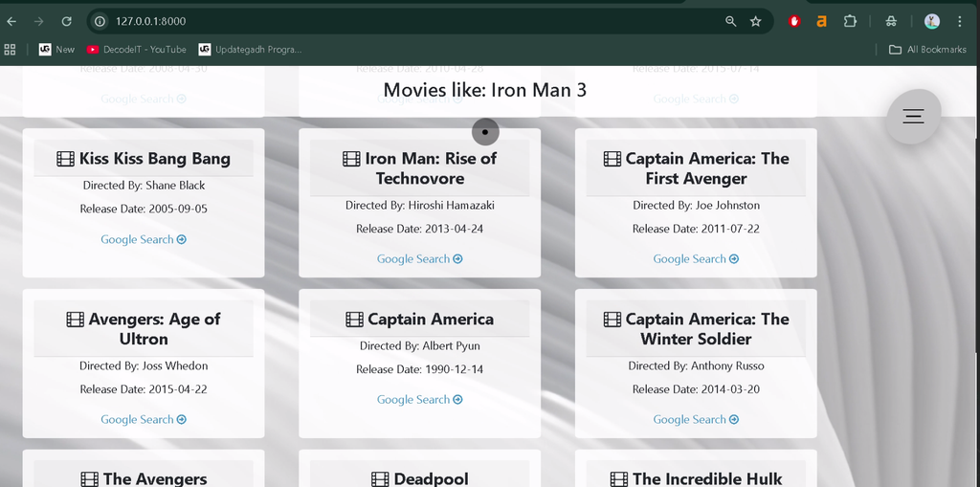The width and height of the screenshot is (980, 487).
Task: Click the film icon beside Iron Man: Rise of Technovore
Action: pos(351,159)
